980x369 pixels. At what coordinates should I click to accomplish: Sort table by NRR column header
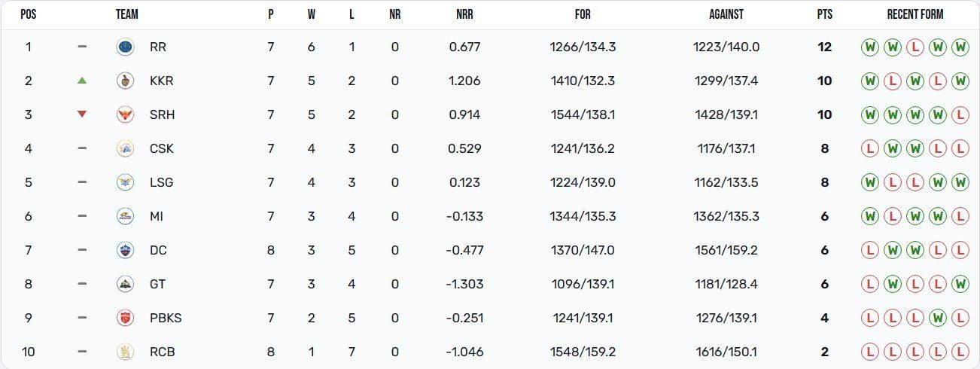(x=464, y=14)
